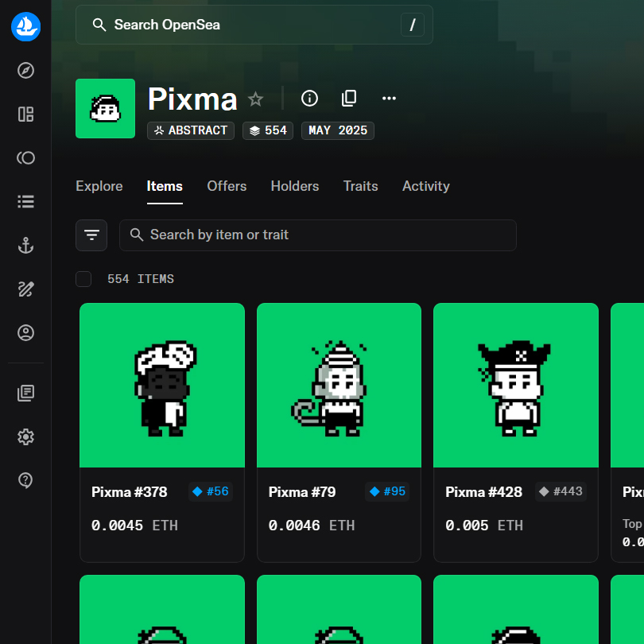Open the filters panel button

pyautogui.click(x=91, y=235)
